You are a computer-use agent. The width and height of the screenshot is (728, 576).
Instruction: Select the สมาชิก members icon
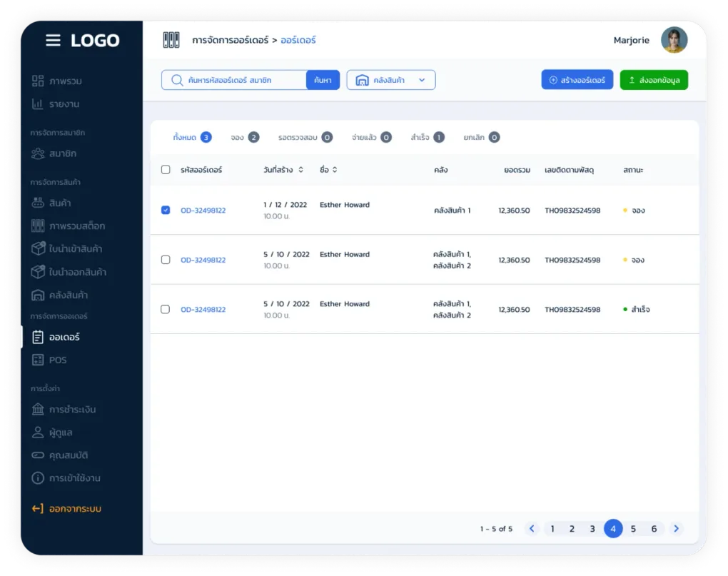pos(38,153)
